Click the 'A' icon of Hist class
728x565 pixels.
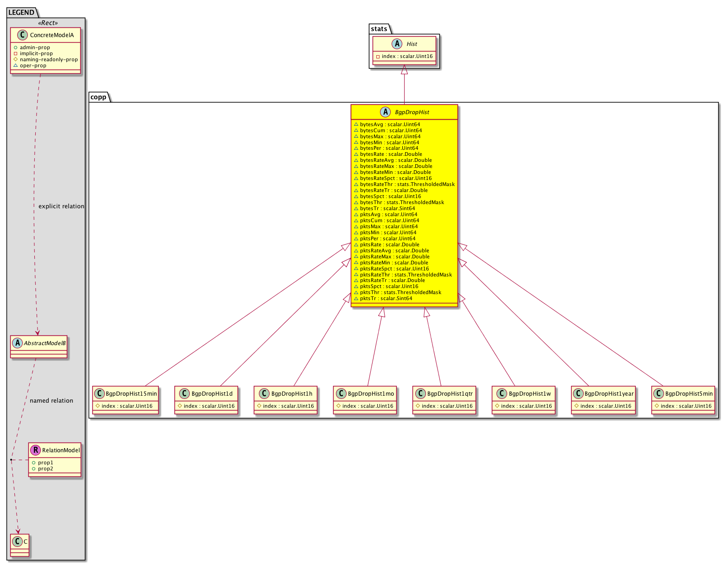click(397, 44)
